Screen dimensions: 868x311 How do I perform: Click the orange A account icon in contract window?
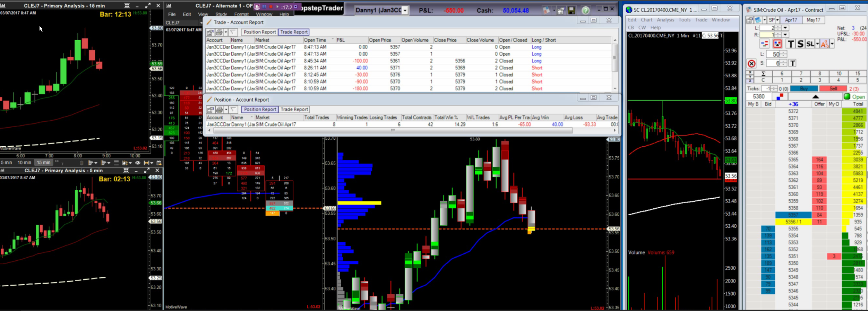click(825, 44)
